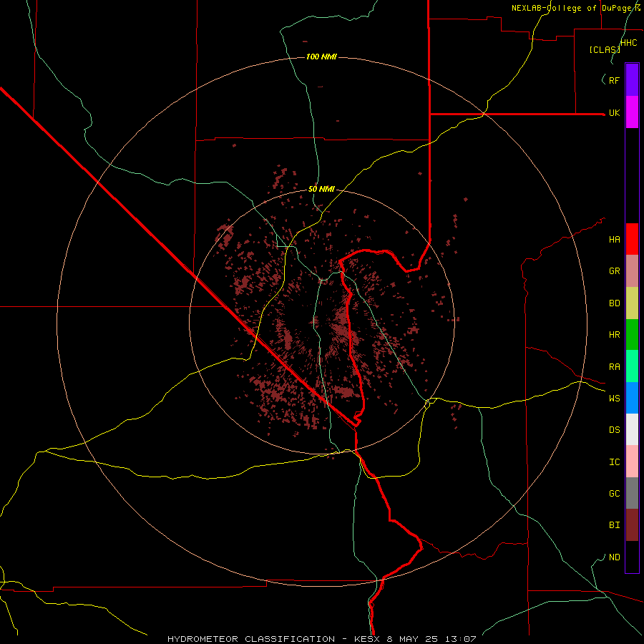Click the BI legend label
The image size is (644, 644).
tap(614, 525)
